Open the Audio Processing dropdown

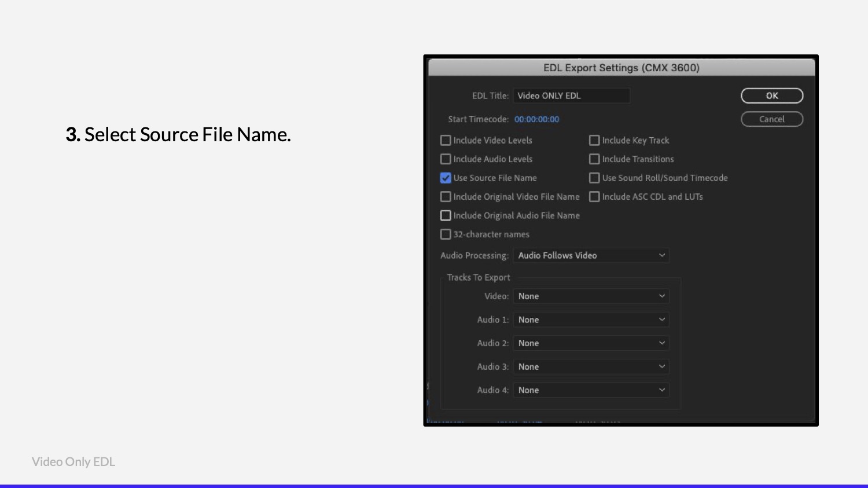[591, 255]
